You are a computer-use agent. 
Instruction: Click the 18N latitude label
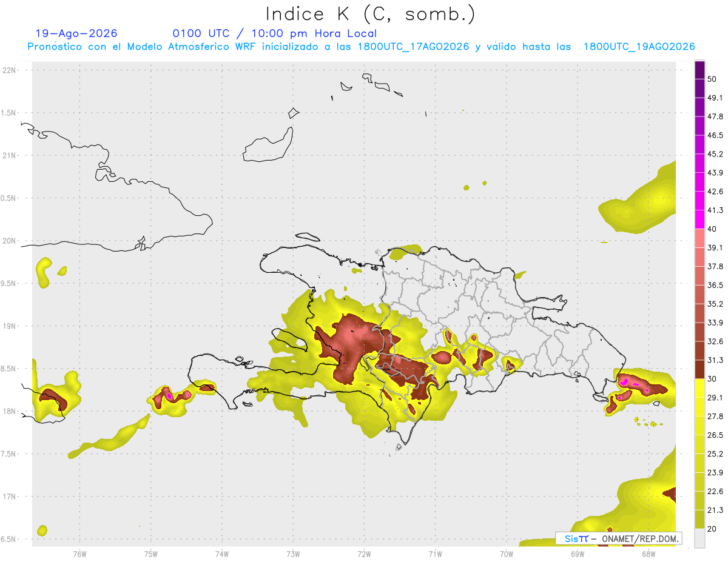pos(9,412)
